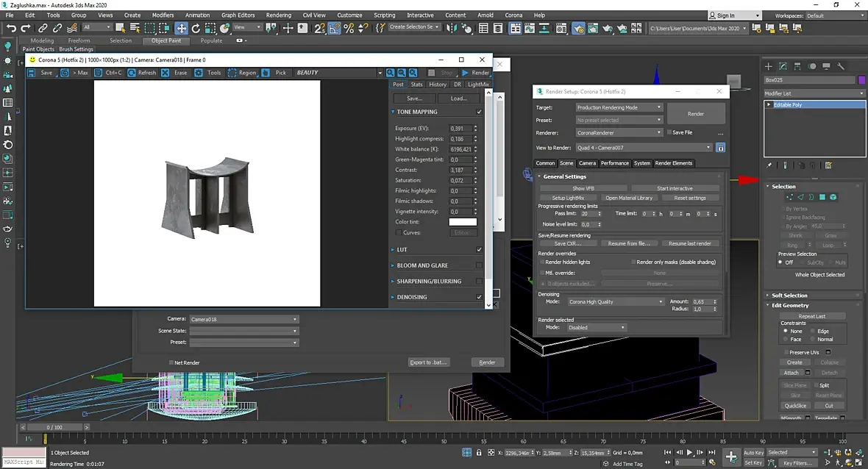Viewport: 868px width, 469px height.
Task: Click the Start interactive button
Action: point(675,188)
